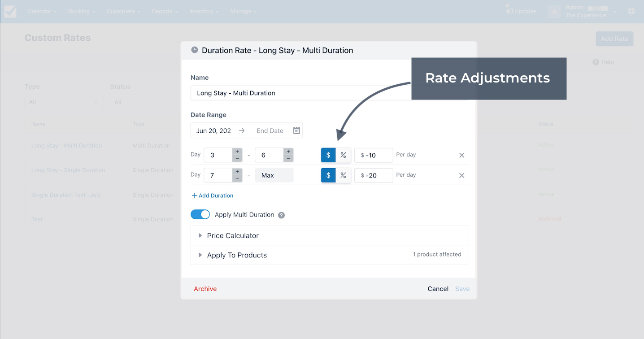Screen dimensions: 644x339
Task: Decrease the Day 6 end value
Action: 288,159
